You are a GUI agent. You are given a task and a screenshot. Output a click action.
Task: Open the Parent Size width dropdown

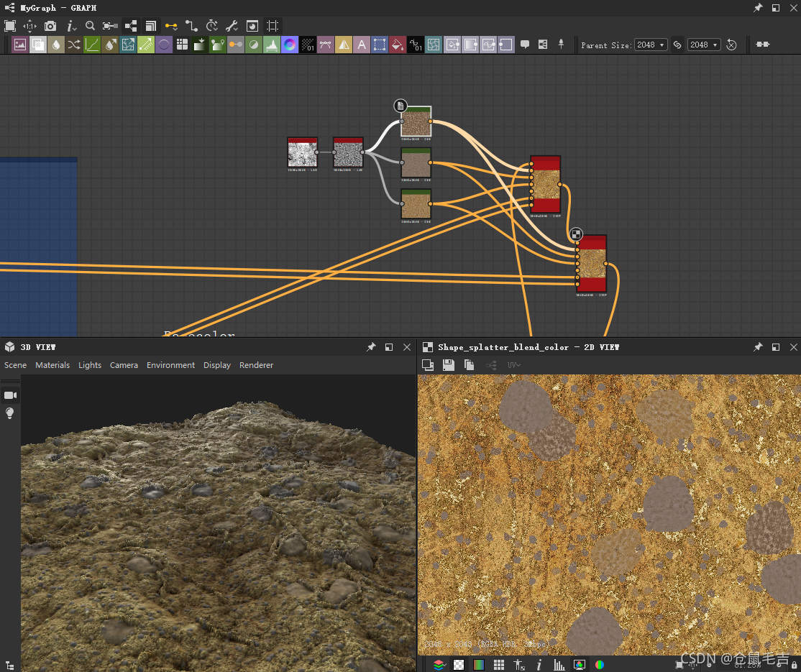point(651,45)
